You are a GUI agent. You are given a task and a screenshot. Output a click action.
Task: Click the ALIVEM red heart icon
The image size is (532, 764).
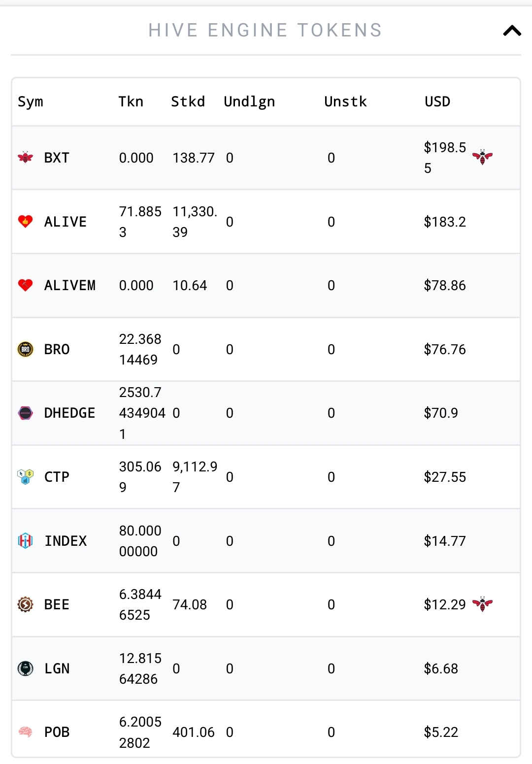[25, 285]
